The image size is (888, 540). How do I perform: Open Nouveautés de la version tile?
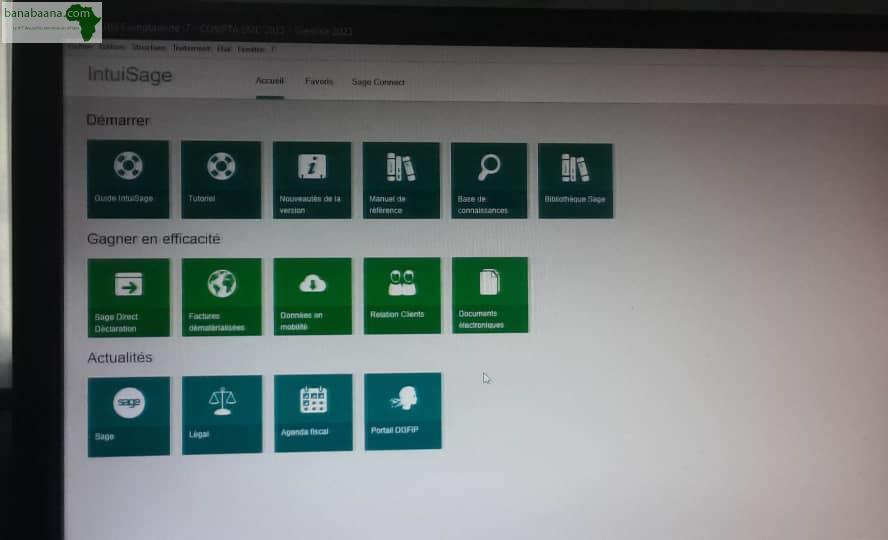coord(312,180)
